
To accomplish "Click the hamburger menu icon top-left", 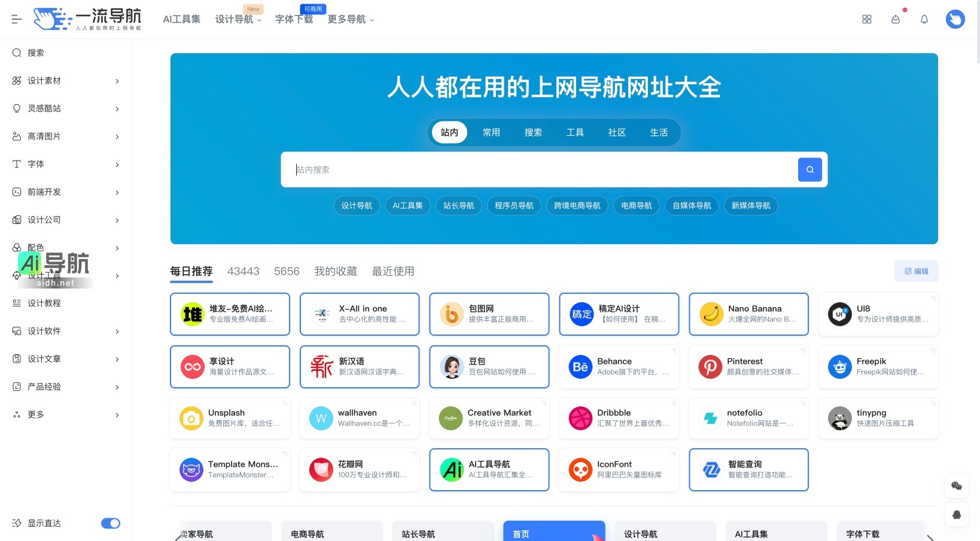I will tap(16, 19).
